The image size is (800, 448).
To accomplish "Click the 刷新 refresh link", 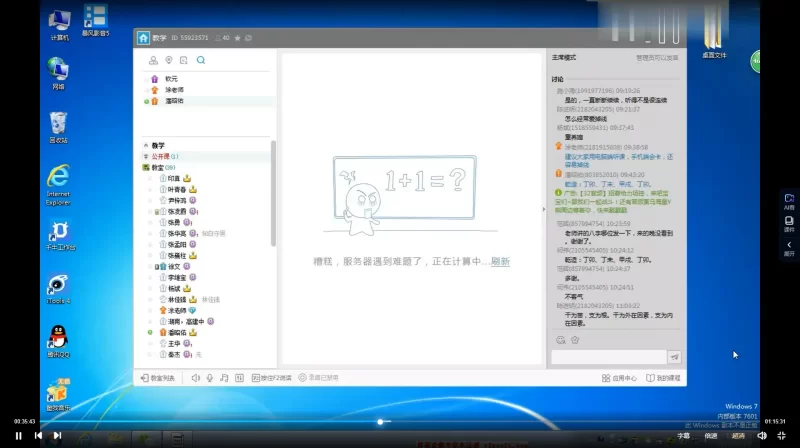I will [500, 261].
